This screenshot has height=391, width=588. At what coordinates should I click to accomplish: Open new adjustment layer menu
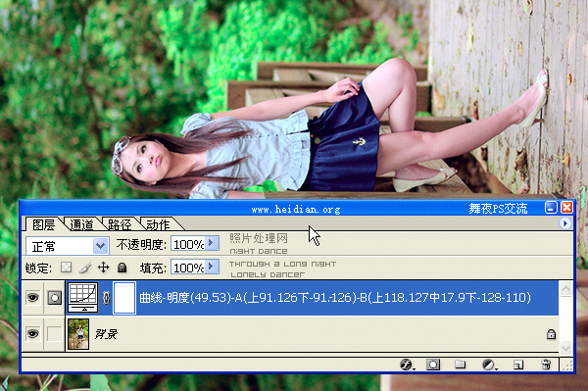tap(489, 365)
